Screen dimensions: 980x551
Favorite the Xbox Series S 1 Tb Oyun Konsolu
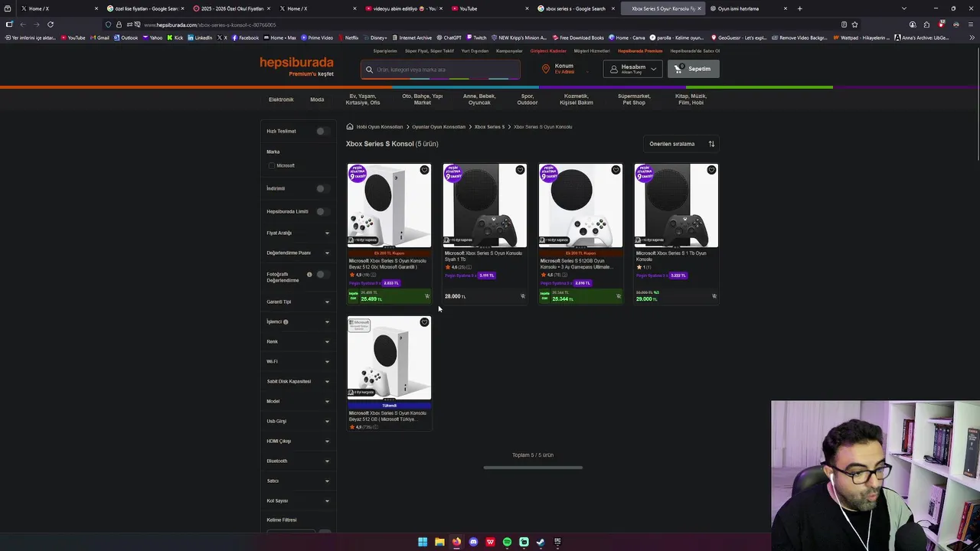point(711,170)
